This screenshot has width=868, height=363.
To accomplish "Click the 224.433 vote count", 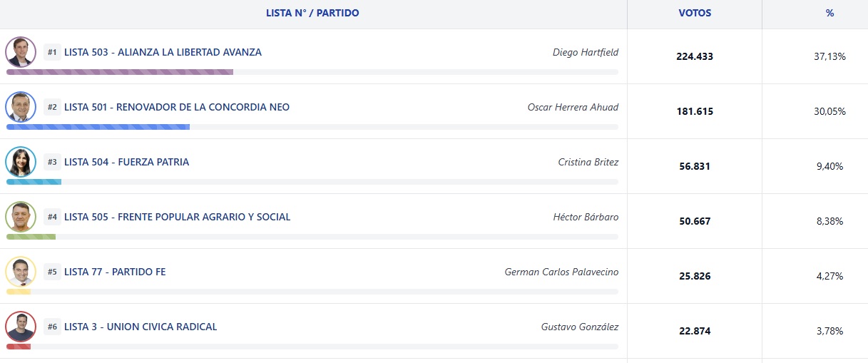I will pyautogui.click(x=694, y=56).
